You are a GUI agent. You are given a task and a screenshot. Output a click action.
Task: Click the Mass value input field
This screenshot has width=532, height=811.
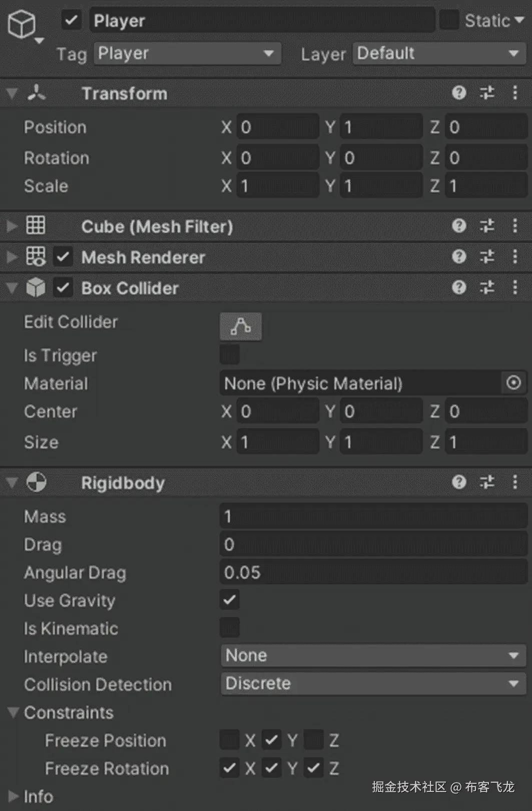click(x=373, y=516)
